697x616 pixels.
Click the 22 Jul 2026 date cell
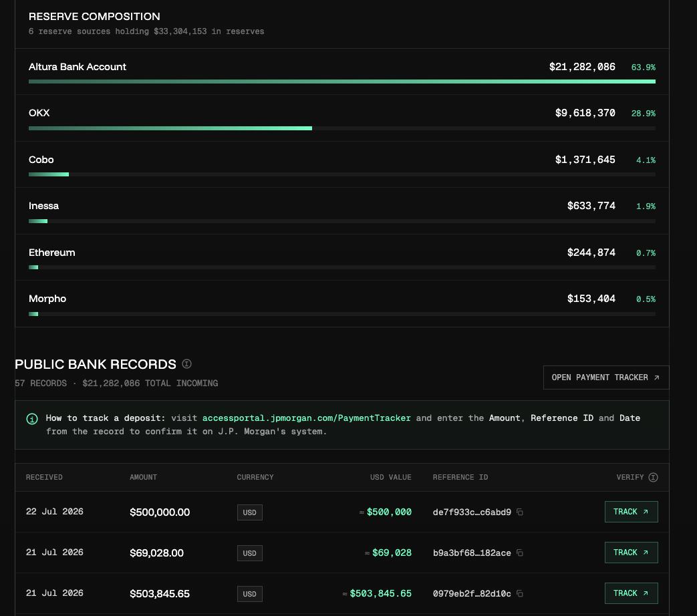tap(55, 512)
